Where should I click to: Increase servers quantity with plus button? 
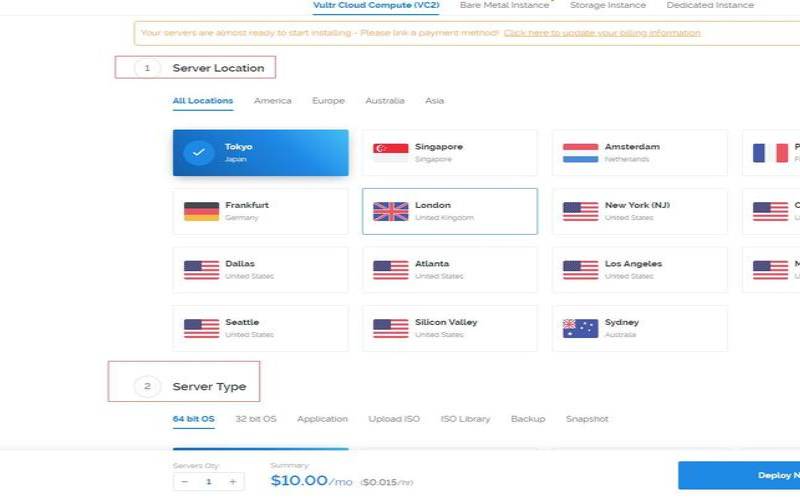tap(233, 482)
